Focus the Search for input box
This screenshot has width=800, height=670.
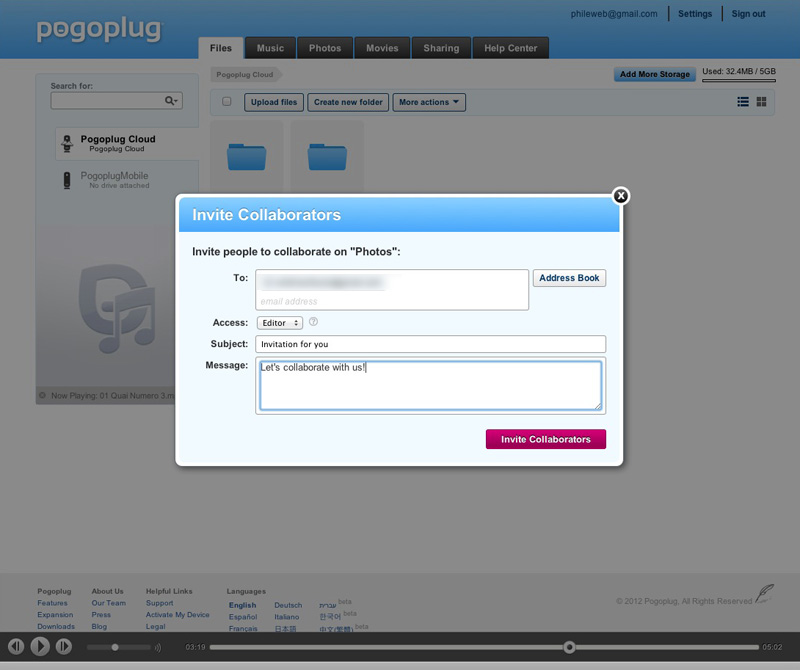116,101
